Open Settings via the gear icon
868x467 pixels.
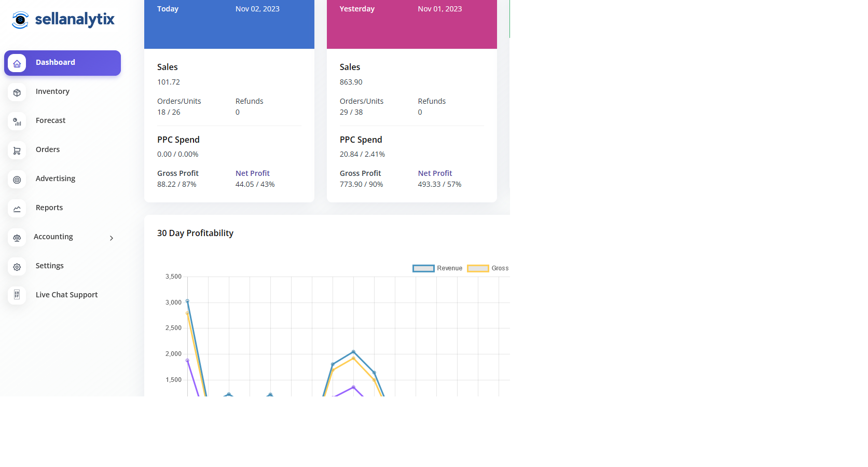[17, 267]
